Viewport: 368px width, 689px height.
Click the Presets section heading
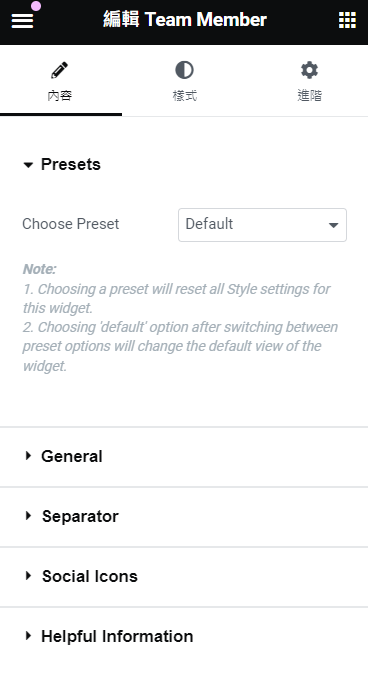[71, 164]
